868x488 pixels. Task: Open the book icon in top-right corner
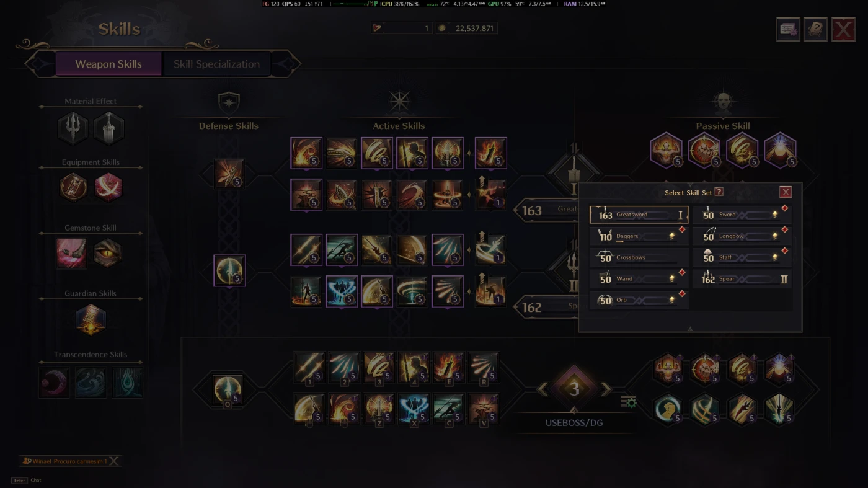(815, 29)
